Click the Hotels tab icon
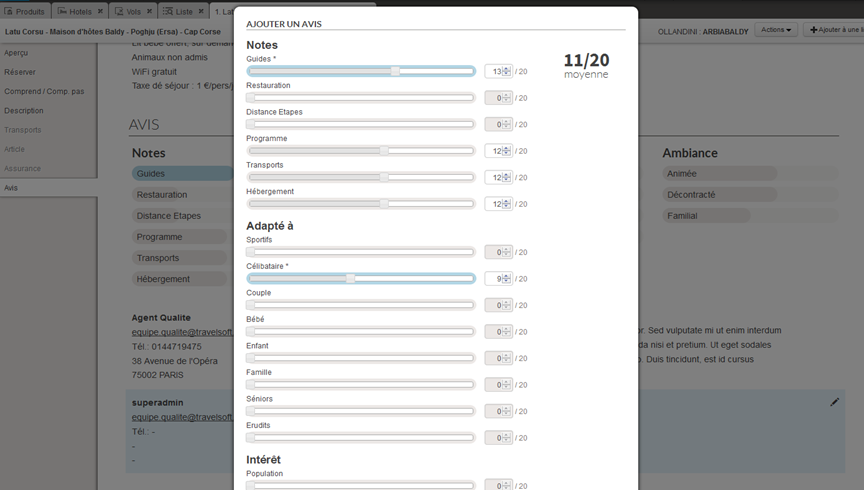Screen dimensions: 864x490 click(x=63, y=12)
